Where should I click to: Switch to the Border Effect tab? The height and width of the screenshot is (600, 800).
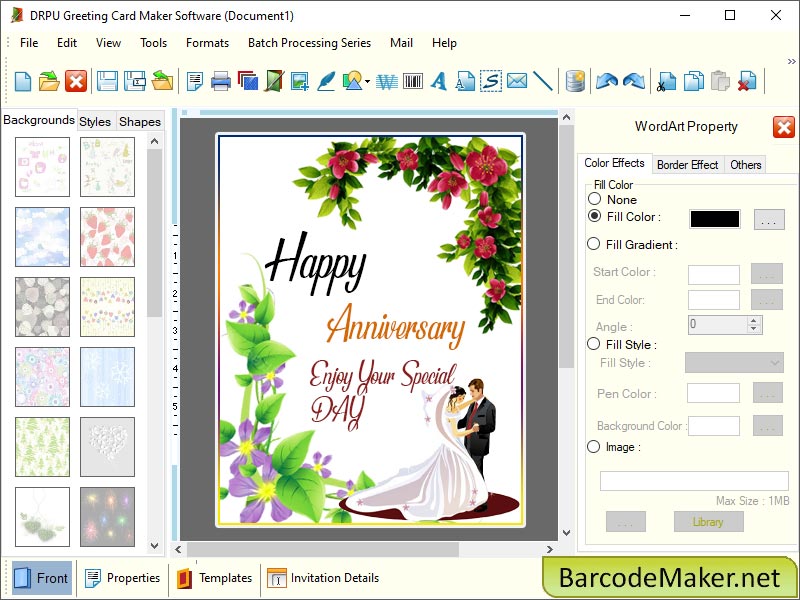pos(688,164)
